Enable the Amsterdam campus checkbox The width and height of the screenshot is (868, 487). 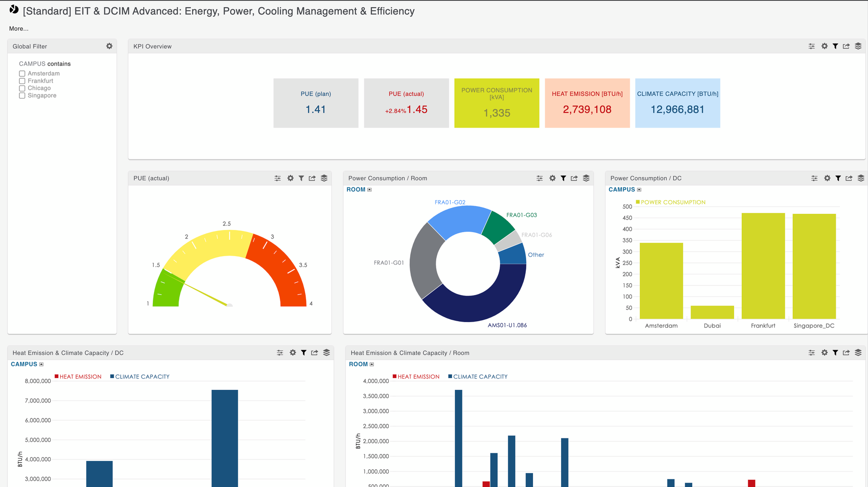[x=22, y=74]
